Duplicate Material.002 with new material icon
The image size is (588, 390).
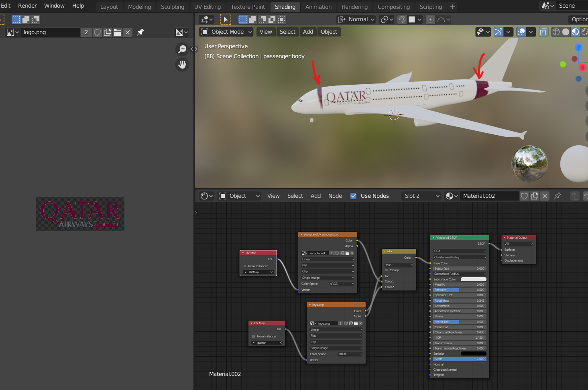pos(535,196)
